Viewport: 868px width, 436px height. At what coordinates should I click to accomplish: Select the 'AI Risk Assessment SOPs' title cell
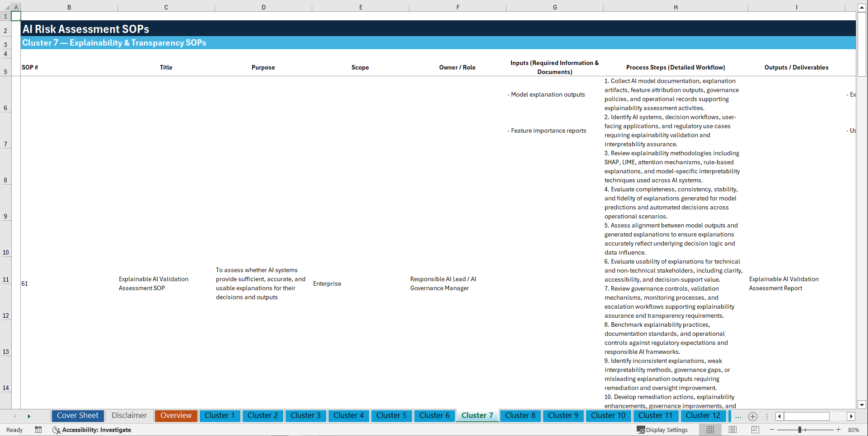tap(438, 28)
